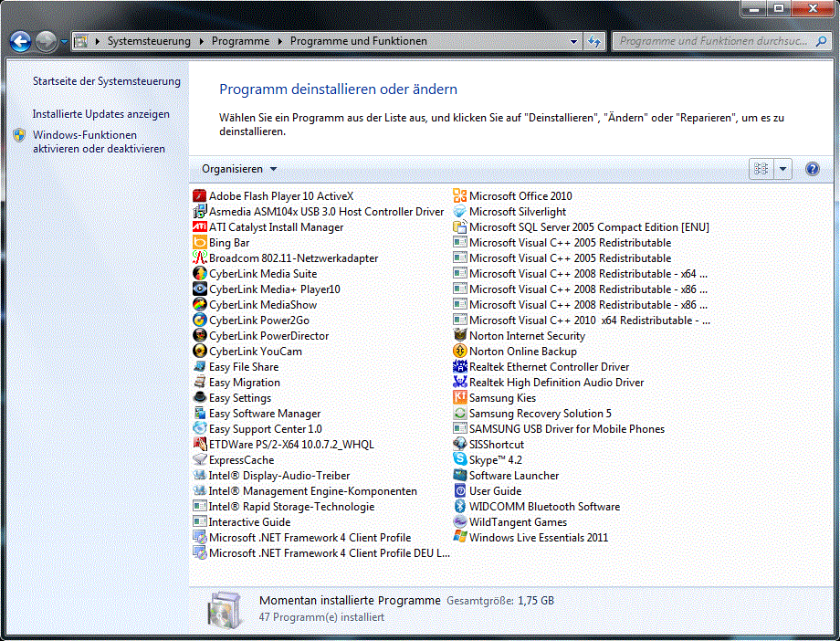Select the Realtek High Definition Audio Driver icon

(460, 383)
